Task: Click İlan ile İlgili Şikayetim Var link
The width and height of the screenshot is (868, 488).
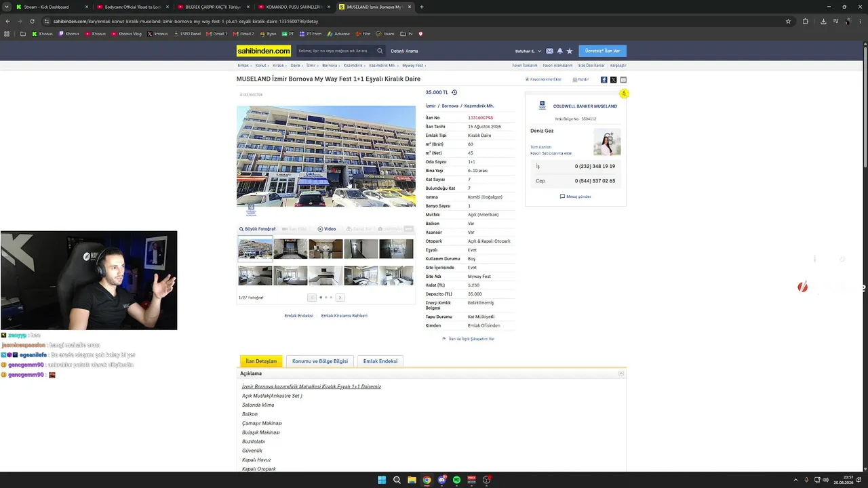Action: point(469,339)
